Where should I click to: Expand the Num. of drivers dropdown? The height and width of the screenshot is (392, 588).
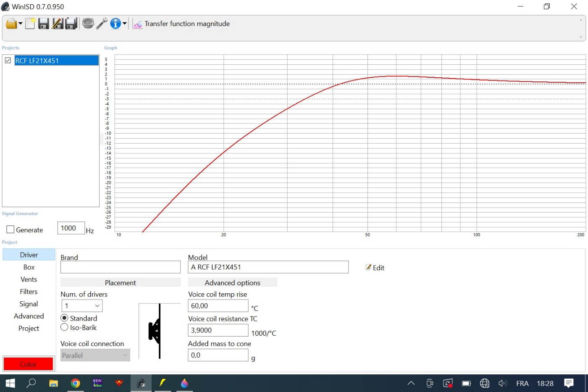[x=82, y=306]
